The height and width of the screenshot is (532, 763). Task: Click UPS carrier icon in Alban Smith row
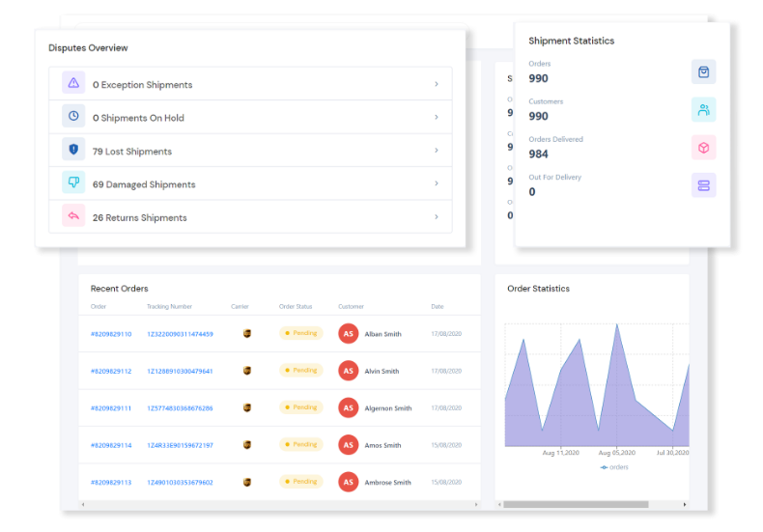(247, 334)
